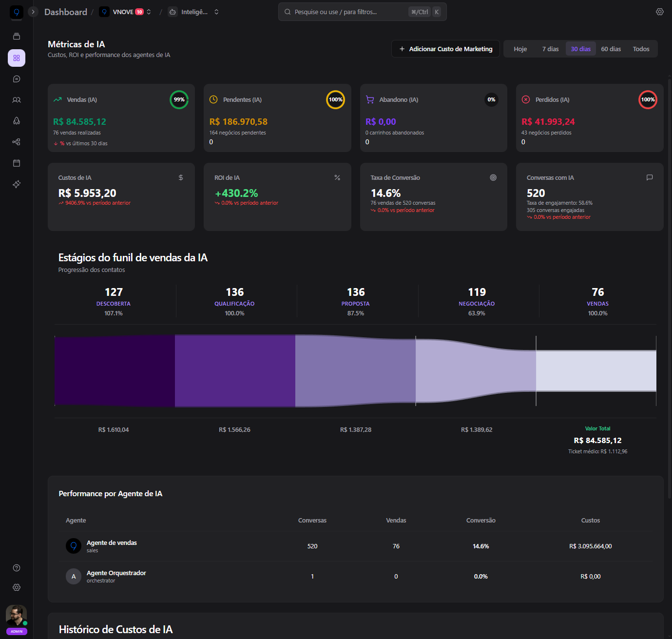Expand the sidebar with chevron arrow

(x=33, y=12)
